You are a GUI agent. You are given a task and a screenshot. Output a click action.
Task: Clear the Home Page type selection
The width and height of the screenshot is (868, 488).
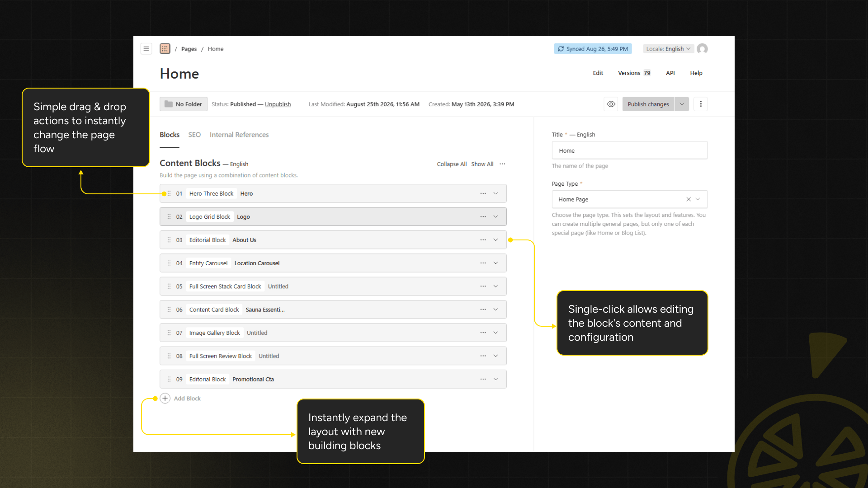[689, 199]
